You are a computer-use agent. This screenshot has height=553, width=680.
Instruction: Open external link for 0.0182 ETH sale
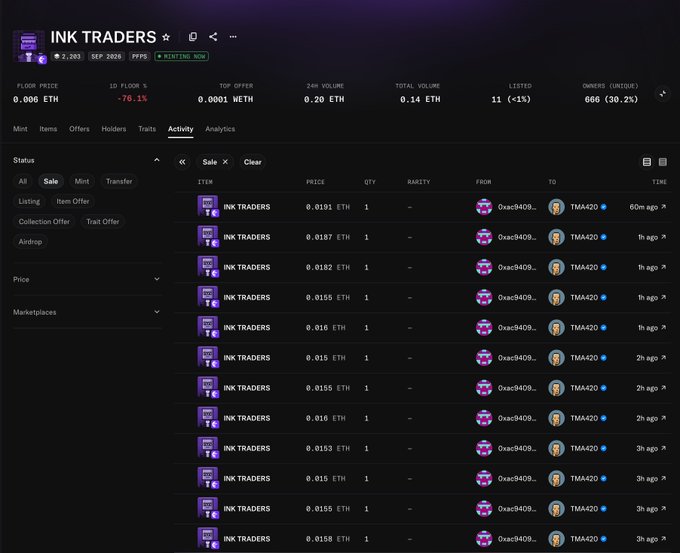click(x=664, y=267)
